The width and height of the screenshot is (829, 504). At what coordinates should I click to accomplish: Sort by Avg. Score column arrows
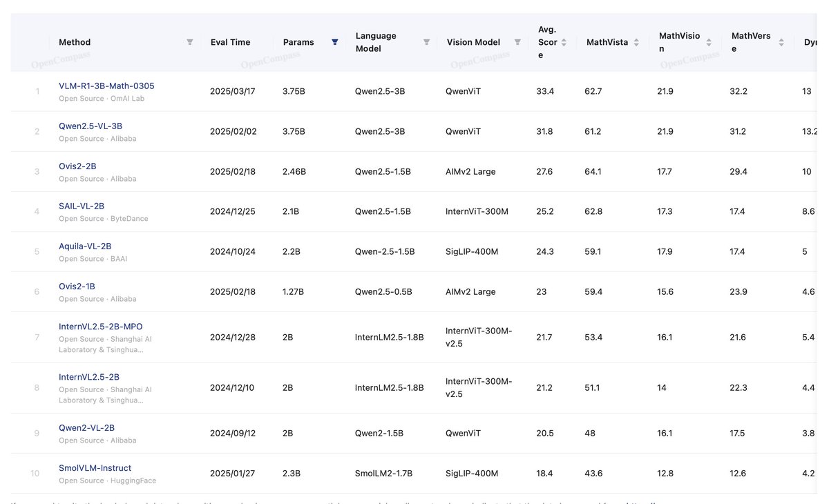click(x=564, y=42)
